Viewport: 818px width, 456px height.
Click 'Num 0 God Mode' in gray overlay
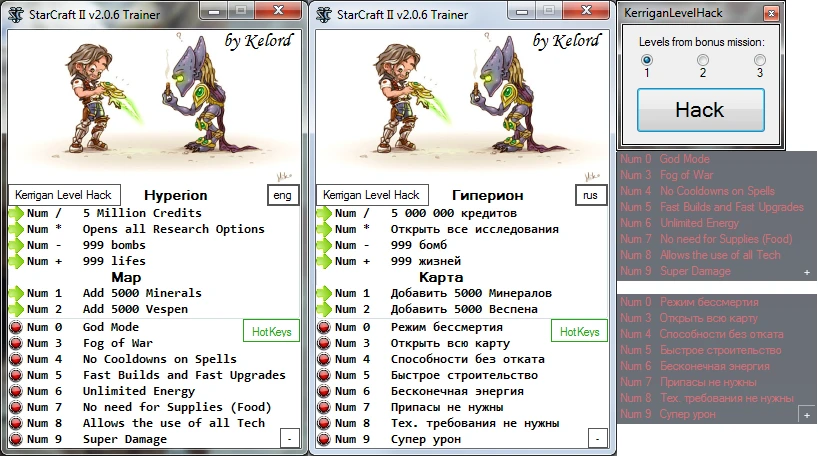(x=665, y=159)
